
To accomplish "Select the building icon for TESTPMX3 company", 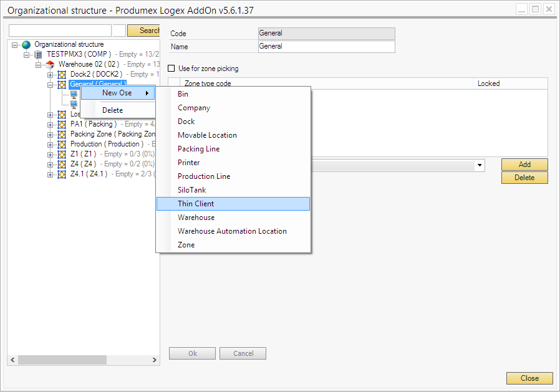I will [x=39, y=54].
